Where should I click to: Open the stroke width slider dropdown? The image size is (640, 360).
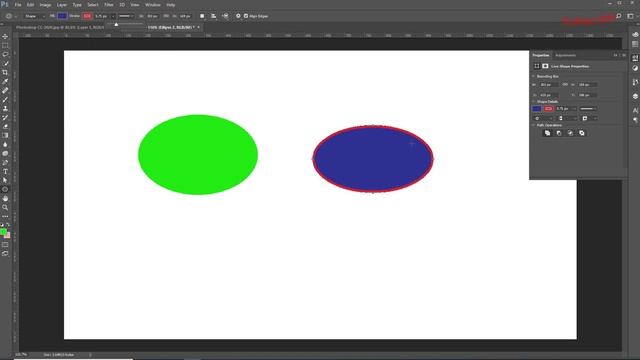tap(113, 16)
